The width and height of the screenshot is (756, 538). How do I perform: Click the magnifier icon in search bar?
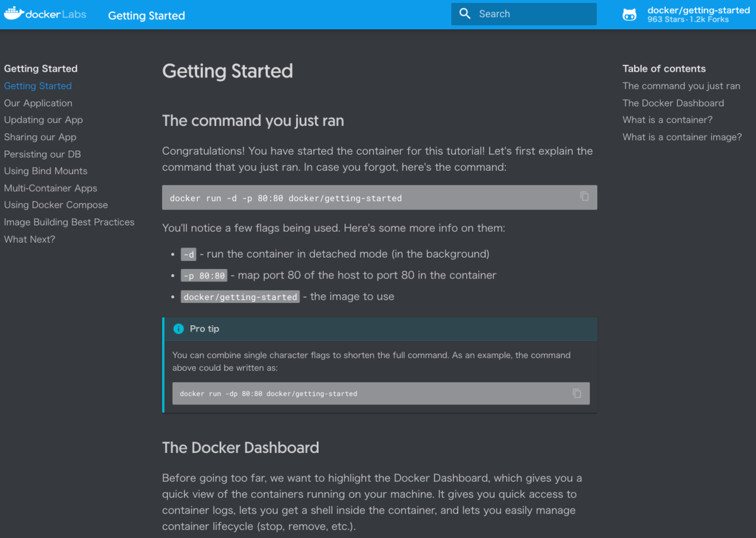coord(465,14)
